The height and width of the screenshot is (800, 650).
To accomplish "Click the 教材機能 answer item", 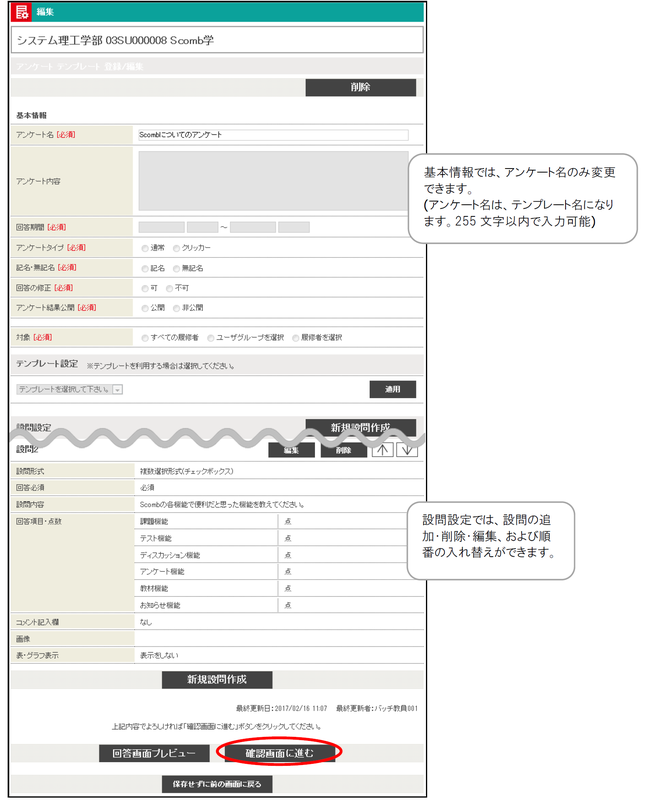I will [x=154, y=588].
